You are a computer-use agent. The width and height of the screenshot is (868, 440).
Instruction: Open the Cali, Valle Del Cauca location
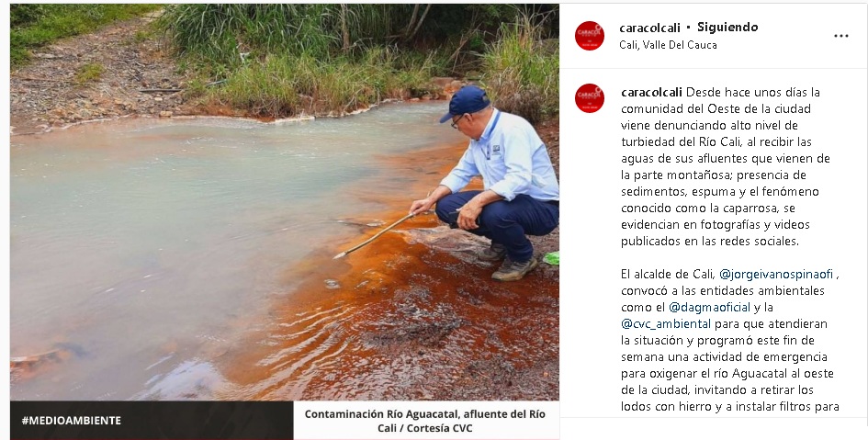668,45
